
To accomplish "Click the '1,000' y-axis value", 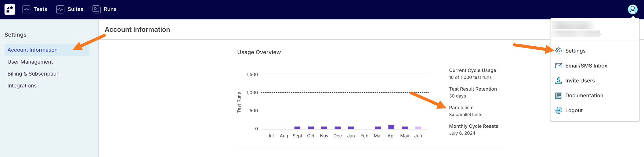I will pos(252,93).
